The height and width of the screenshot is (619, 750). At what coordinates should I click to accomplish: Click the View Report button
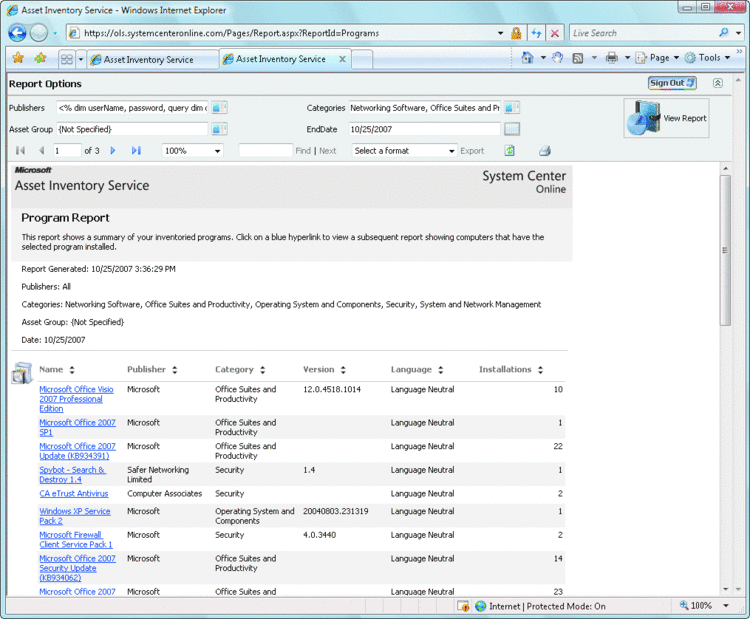(x=666, y=118)
